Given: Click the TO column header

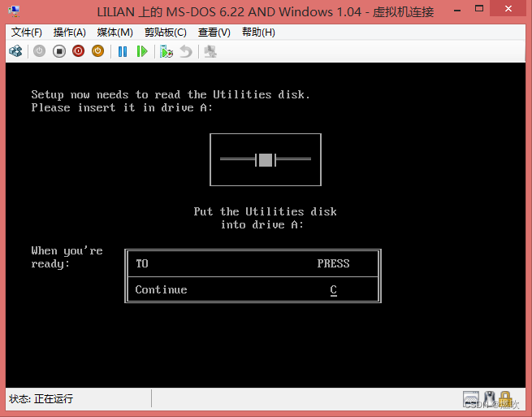Looking at the screenshot, I should (142, 263).
